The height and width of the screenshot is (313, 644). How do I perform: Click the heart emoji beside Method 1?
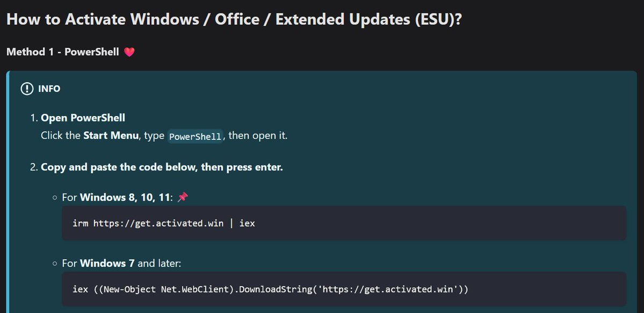[129, 52]
